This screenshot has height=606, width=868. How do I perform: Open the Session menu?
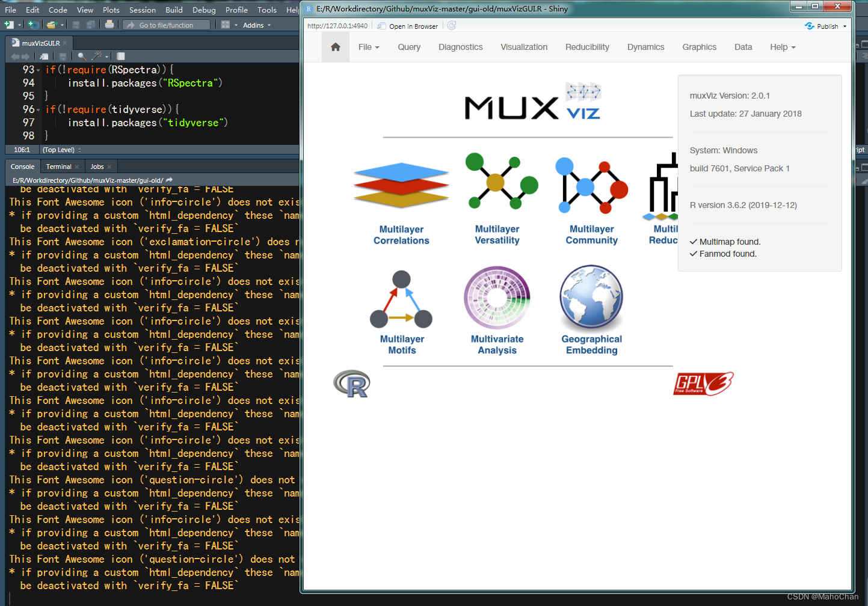coord(143,9)
